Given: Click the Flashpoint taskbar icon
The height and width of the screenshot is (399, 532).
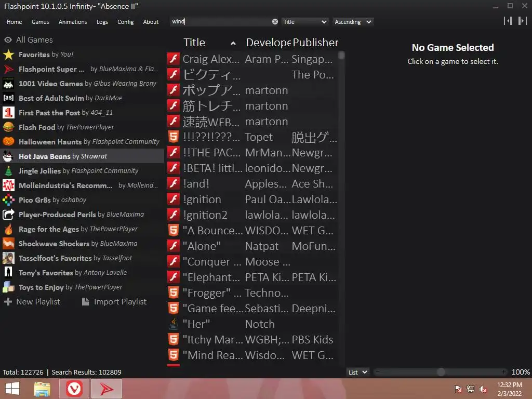Looking at the screenshot, I should tap(107, 389).
